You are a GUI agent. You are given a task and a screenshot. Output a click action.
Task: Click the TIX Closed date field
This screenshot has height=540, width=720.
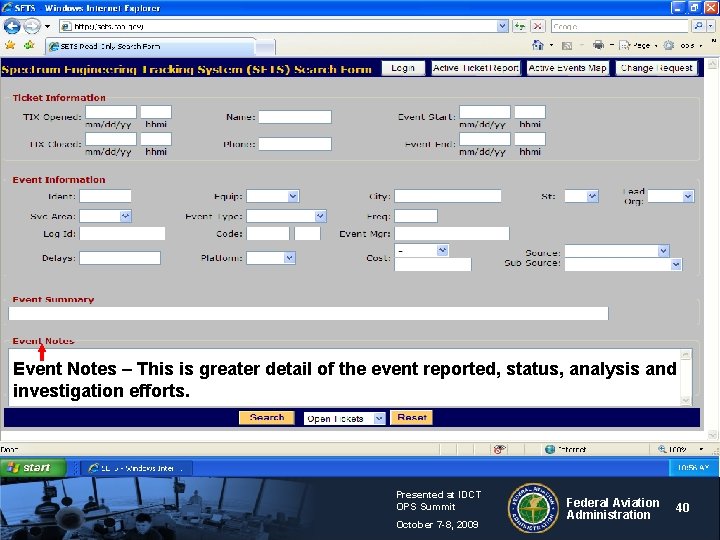[111, 139]
